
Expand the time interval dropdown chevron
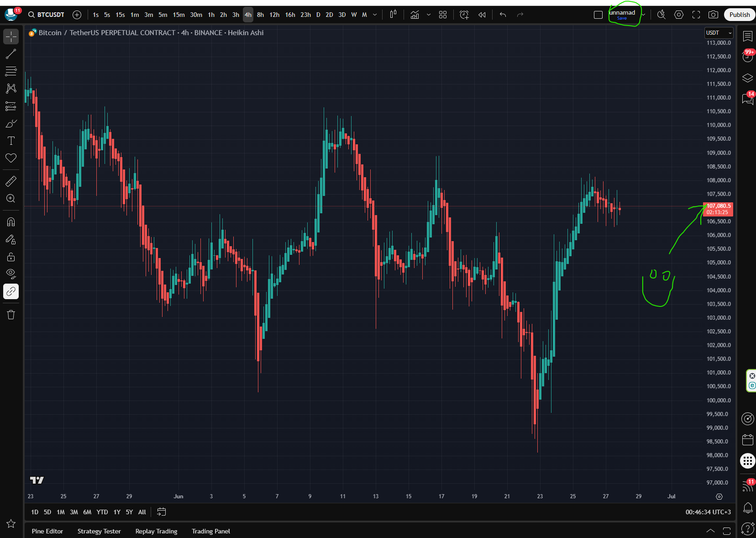click(x=375, y=15)
